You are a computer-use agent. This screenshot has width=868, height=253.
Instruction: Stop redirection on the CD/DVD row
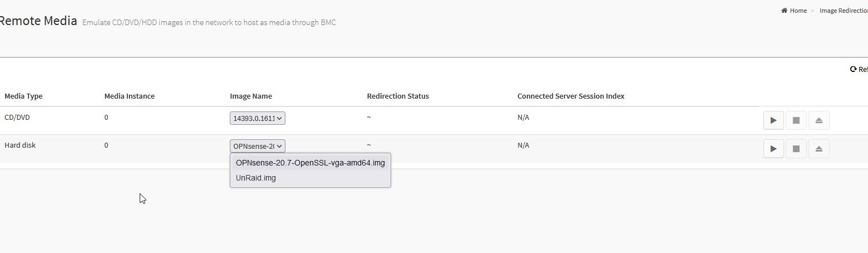click(x=796, y=120)
